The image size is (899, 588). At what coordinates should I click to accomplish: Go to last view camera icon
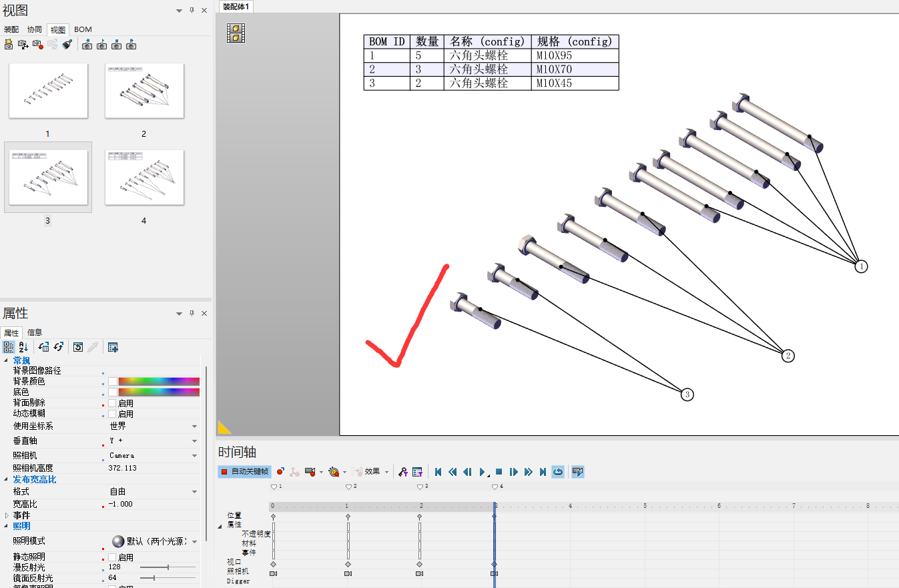tap(131, 45)
